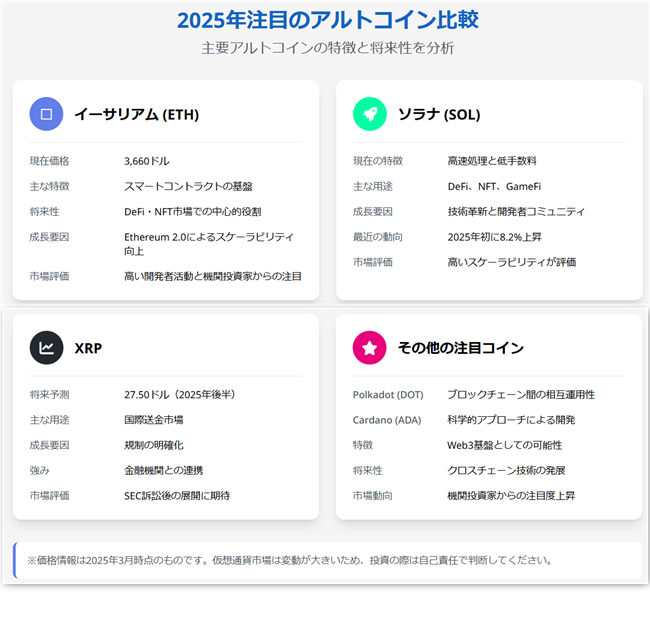Click 高いスケーラビリティが評価 text
This screenshot has height=619, width=650.
512,262
